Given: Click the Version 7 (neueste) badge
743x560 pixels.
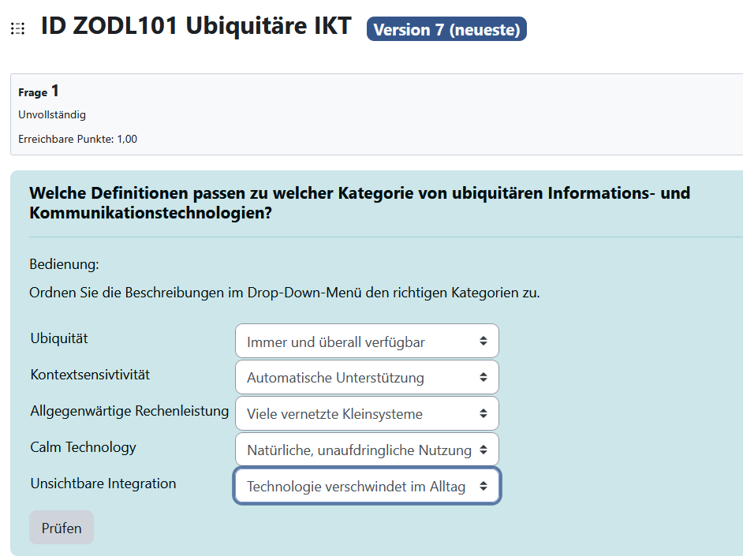Looking at the screenshot, I should [446, 30].
